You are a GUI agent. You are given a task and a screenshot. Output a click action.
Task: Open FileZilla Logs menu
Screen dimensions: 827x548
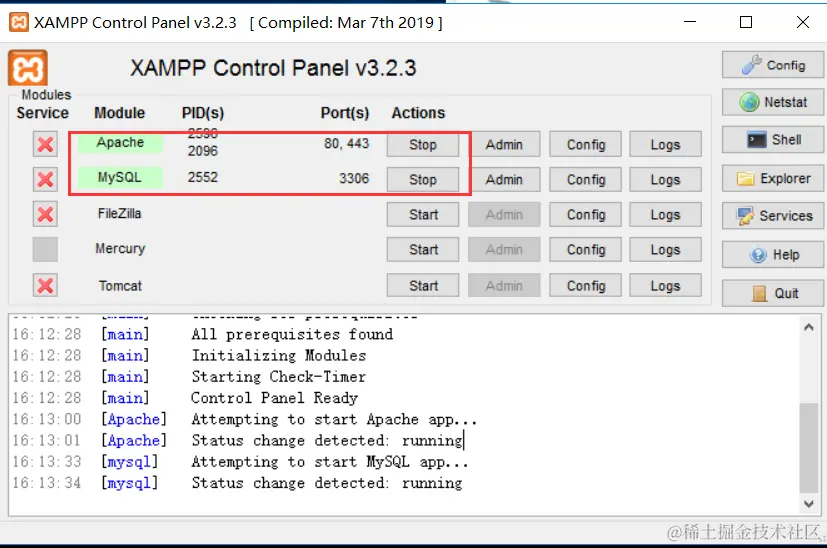(666, 215)
